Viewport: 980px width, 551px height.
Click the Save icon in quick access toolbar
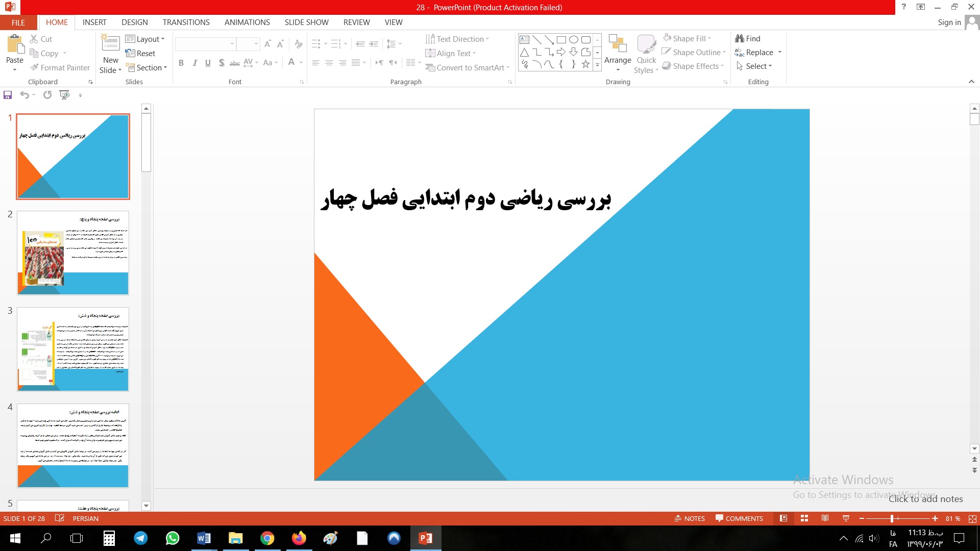(x=8, y=95)
